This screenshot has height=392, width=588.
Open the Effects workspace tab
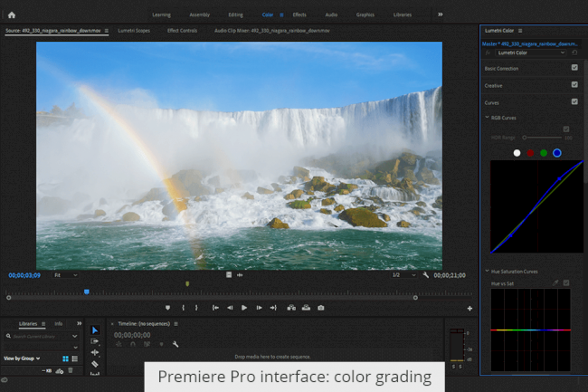[x=299, y=14]
